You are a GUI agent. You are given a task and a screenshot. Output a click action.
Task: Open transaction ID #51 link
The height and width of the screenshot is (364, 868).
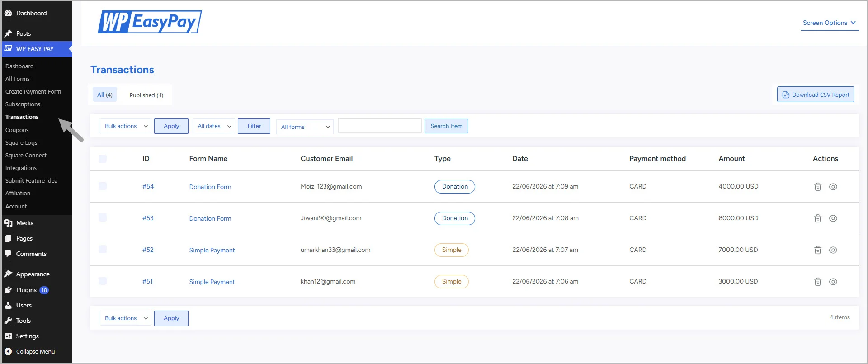[147, 281]
